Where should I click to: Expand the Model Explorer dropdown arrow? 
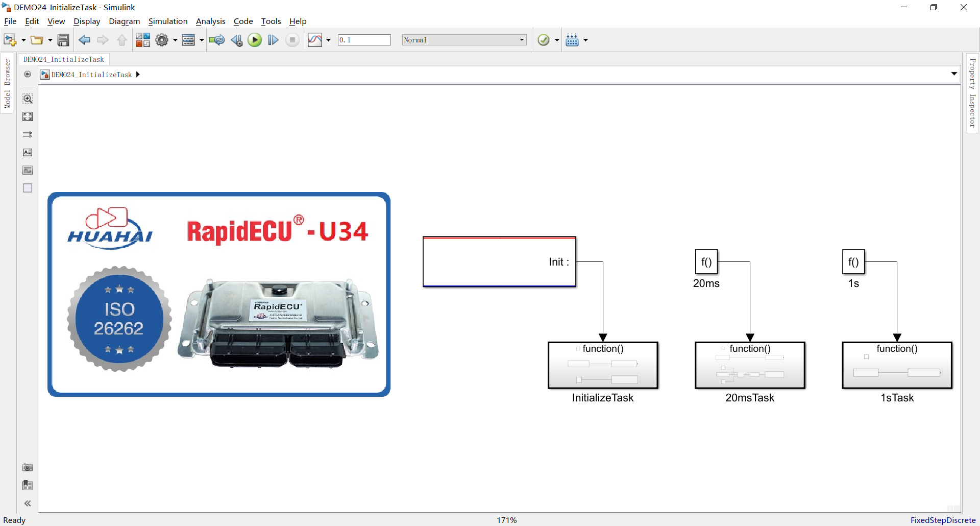click(202, 40)
